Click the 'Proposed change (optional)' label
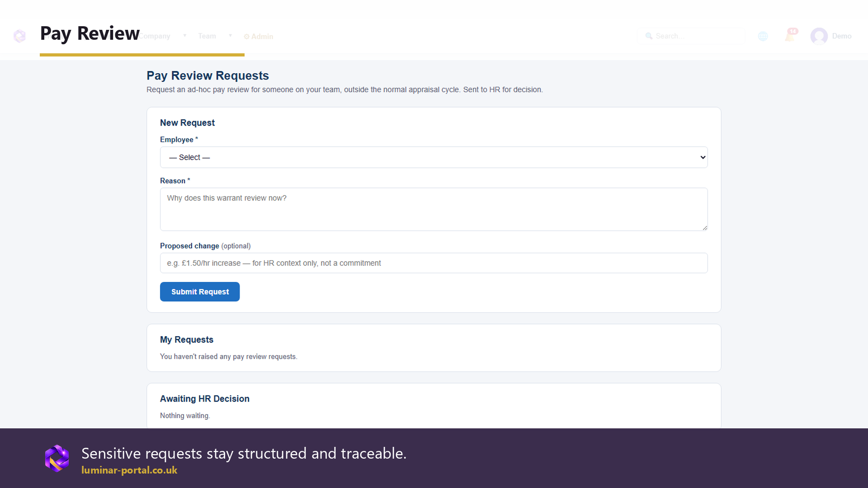The width and height of the screenshot is (868, 488). (x=205, y=246)
